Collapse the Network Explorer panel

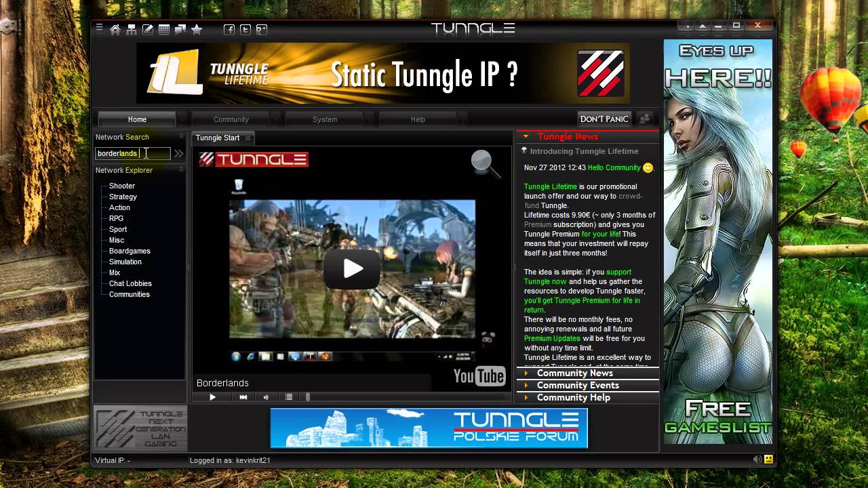click(181, 170)
